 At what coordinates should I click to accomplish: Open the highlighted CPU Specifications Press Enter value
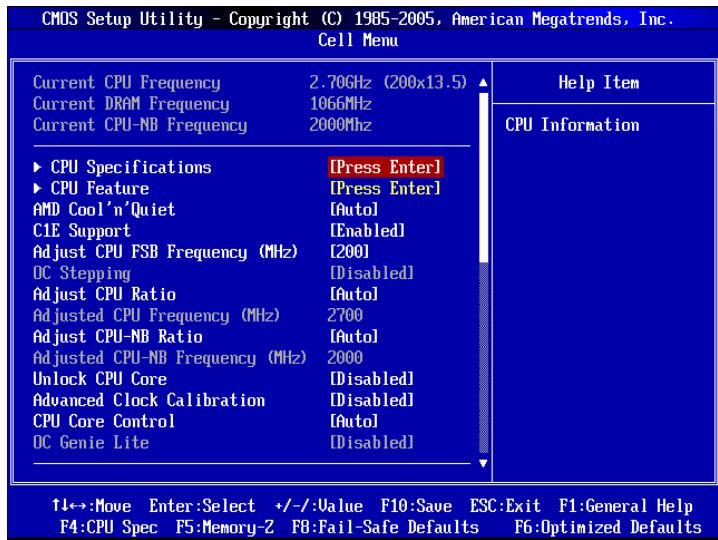385,167
